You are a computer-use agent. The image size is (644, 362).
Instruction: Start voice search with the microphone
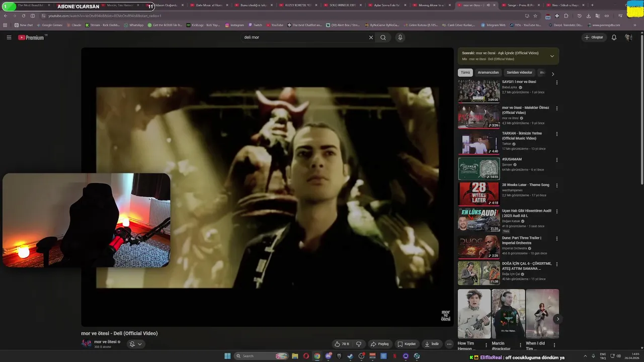(x=400, y=37)
